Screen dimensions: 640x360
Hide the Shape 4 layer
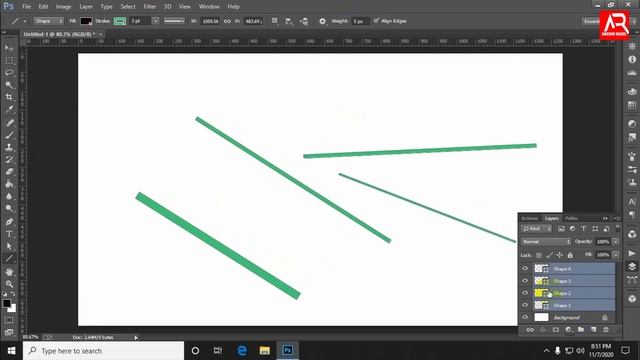525,269
